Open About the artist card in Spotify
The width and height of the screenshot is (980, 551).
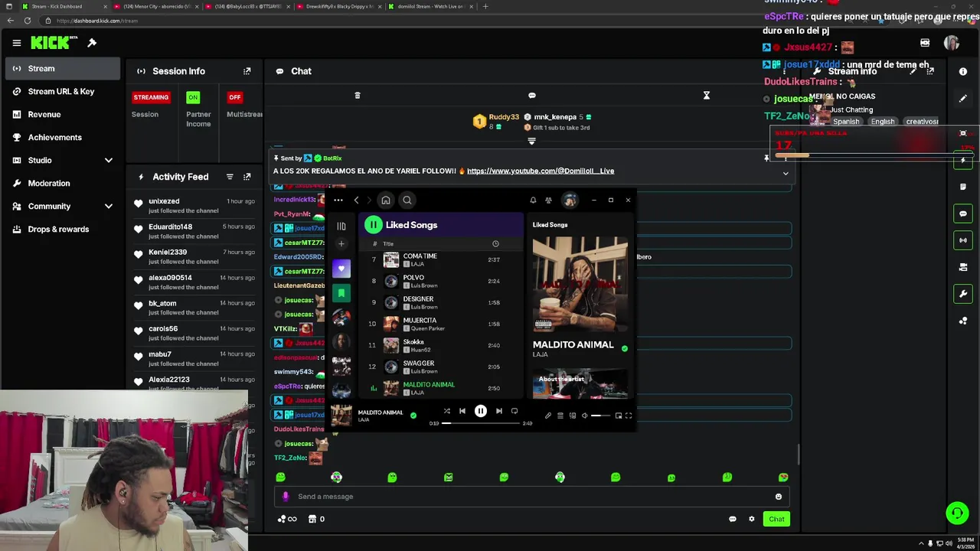pyautogui.click(x=580, y=384)
